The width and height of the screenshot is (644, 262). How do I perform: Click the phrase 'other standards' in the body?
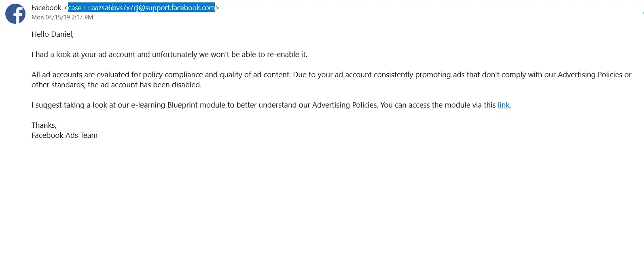click(58, 85)
